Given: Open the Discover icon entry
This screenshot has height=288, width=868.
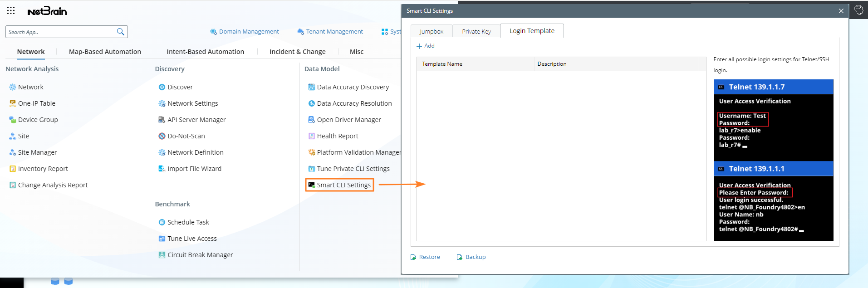Looking at the screenshot, I should point(162,87).
